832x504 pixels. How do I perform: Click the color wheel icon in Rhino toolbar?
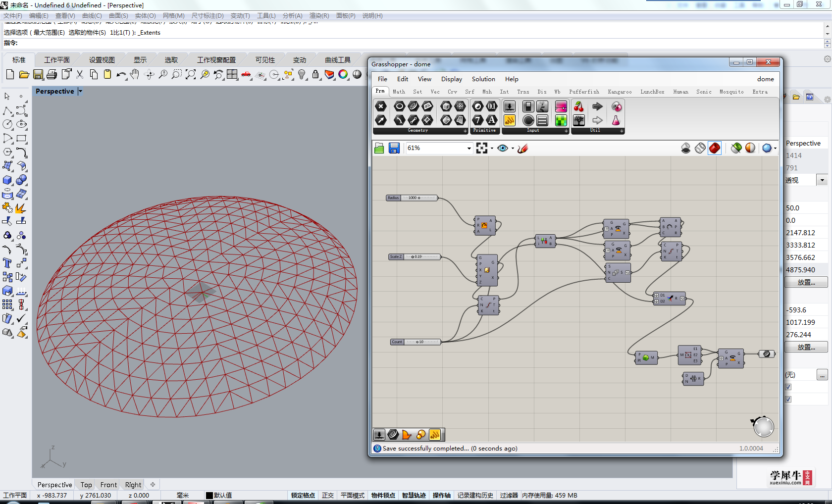(x=343, y=75)
